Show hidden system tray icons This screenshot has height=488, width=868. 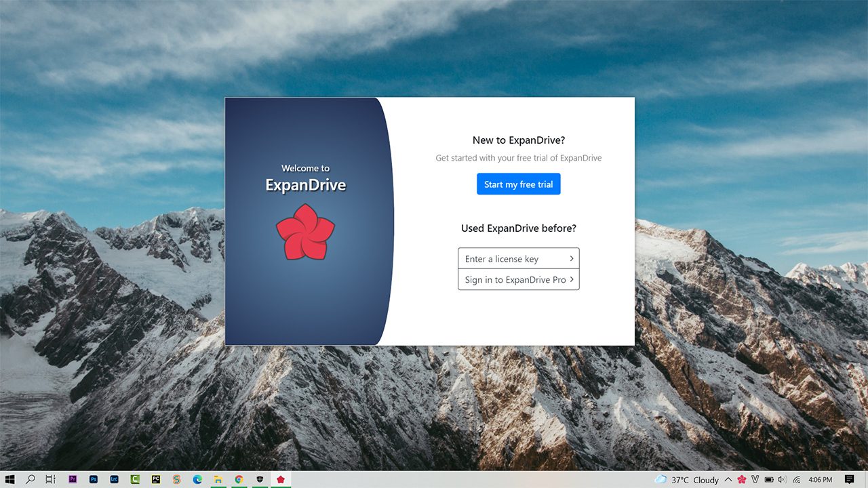pyautogui.click(x=728, y=479)
